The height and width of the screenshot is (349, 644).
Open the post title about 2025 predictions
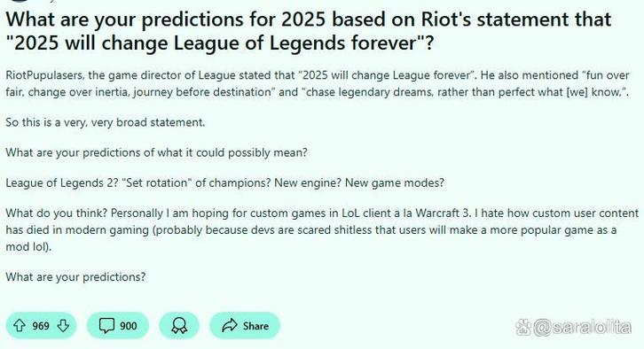tap(309, 31)
